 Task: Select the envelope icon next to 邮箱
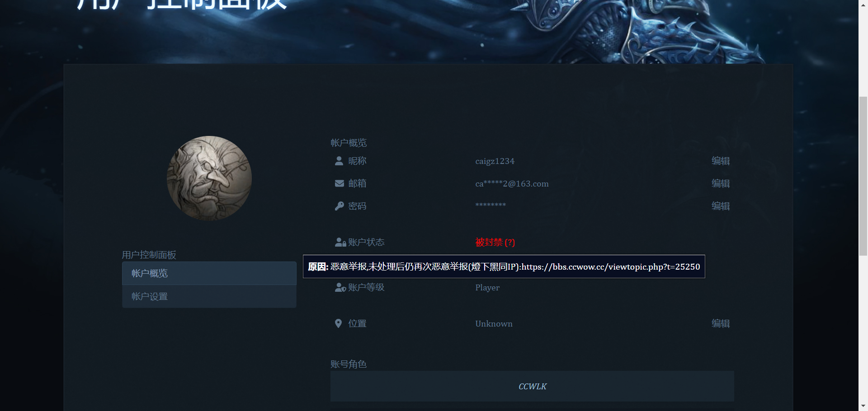click(339, 183)
